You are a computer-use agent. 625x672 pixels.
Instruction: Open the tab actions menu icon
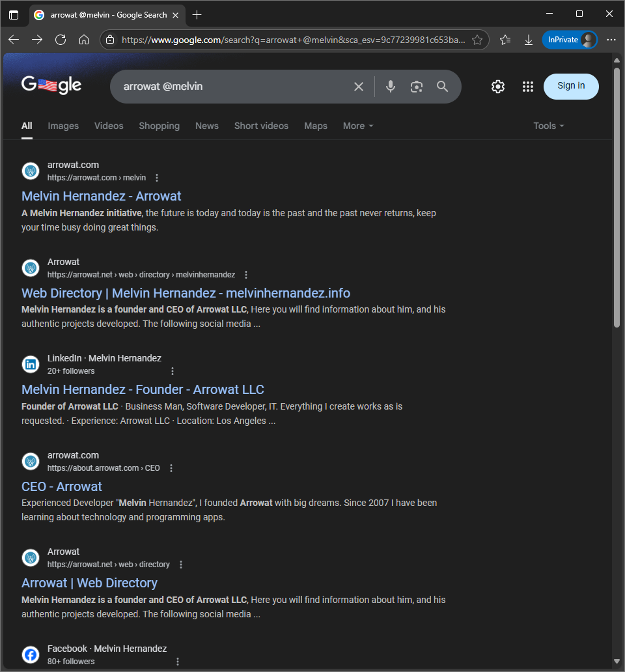coord(14,15)
